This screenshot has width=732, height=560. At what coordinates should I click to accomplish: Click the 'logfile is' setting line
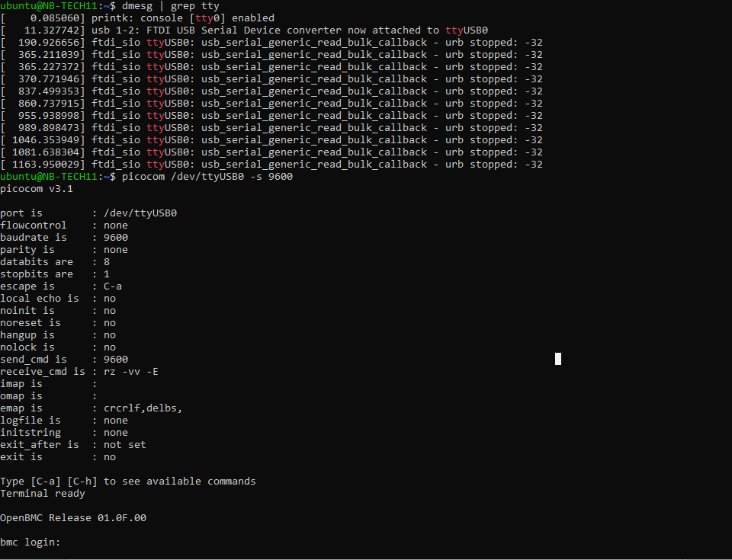[x=64, y=421]
